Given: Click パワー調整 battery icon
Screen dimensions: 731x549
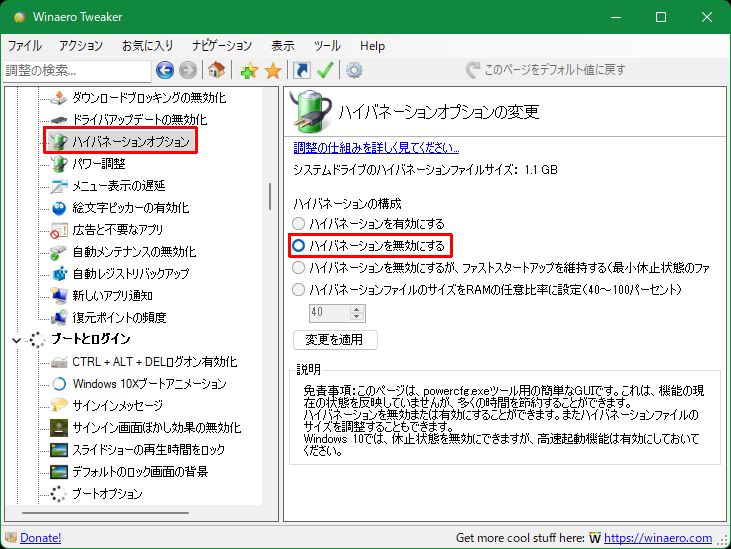Looking at the screenshot, I should [x=59, y=164].
